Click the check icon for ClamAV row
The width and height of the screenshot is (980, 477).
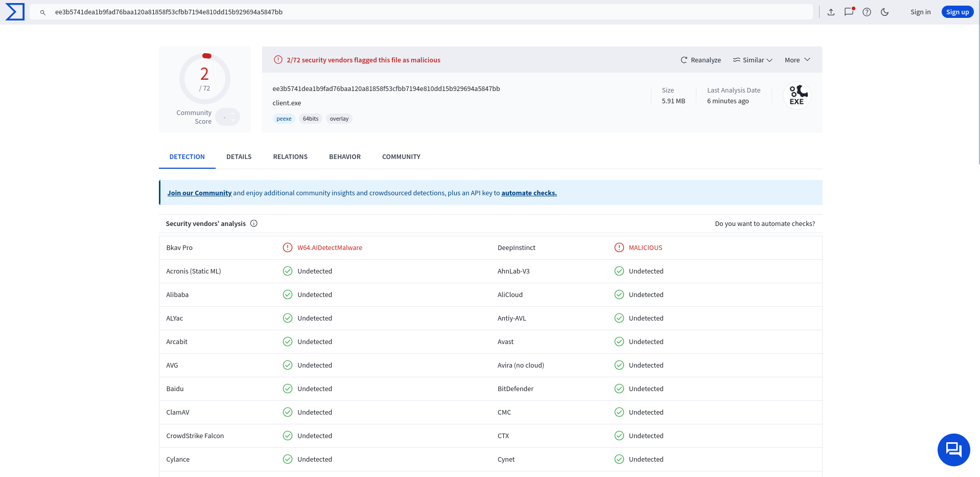coord(288,412)
